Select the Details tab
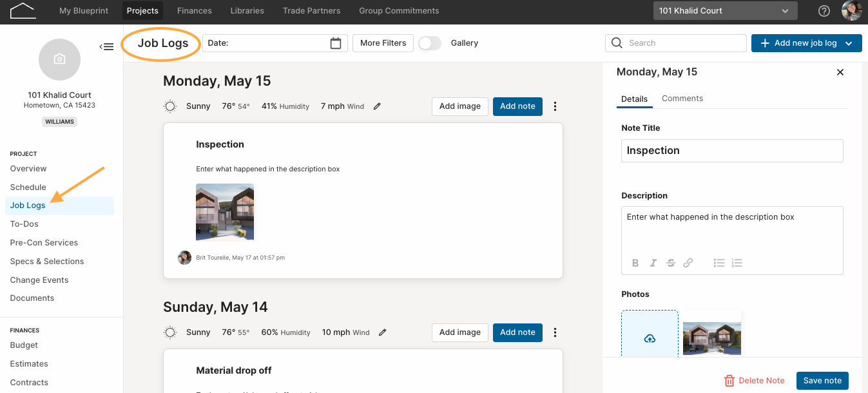Image resolution: width=868 pixels, height=393 pixels. pyautogui.click(x=634, y=99)
